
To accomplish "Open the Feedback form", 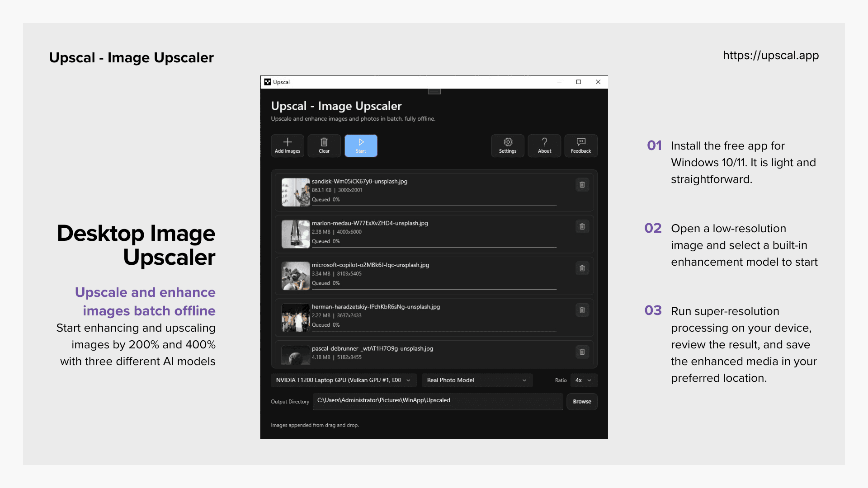I will 581,145.
